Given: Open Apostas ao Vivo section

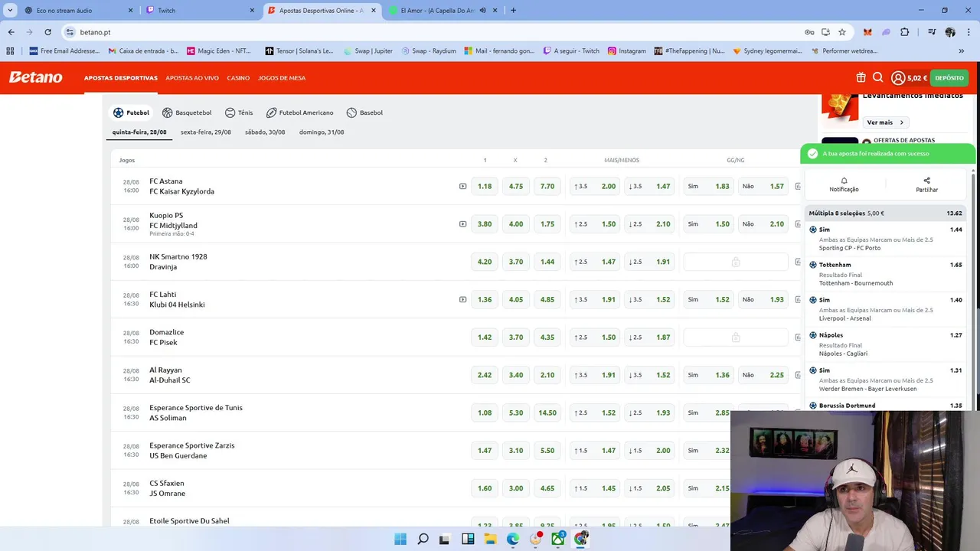Looking at the screenshot, I should (192, 78).
